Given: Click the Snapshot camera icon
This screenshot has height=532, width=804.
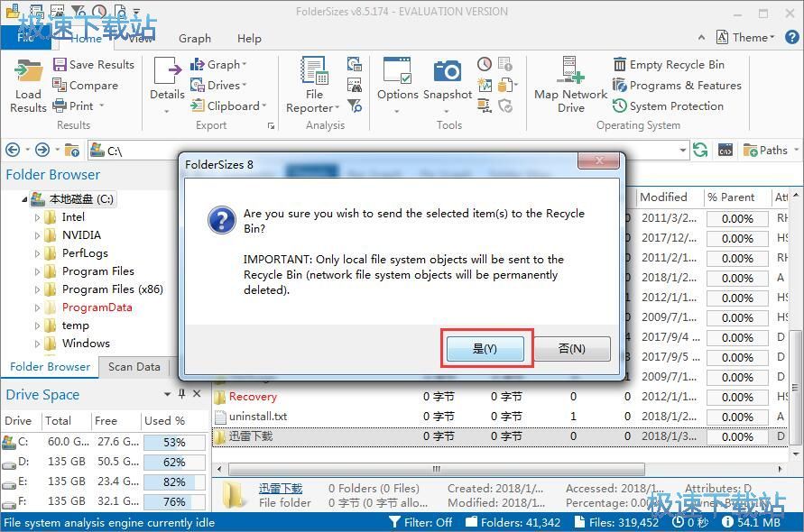Looking at the screenshot, I should click(448, 72).
